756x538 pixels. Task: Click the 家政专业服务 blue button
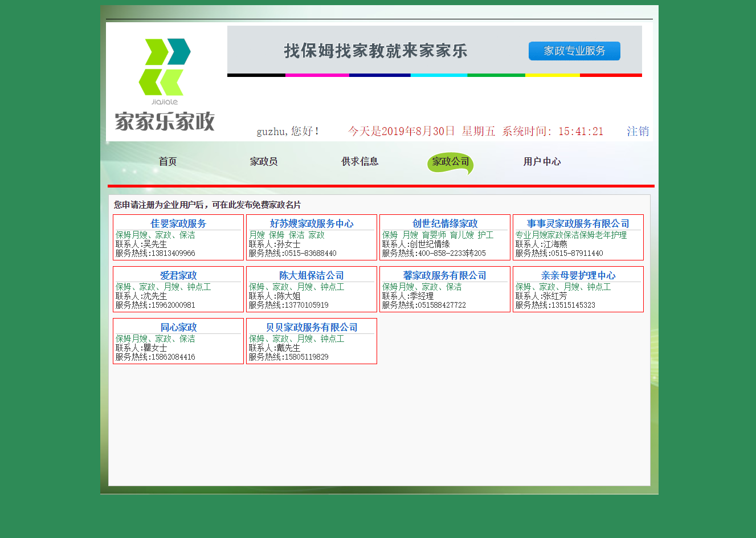tap(574, 51)
